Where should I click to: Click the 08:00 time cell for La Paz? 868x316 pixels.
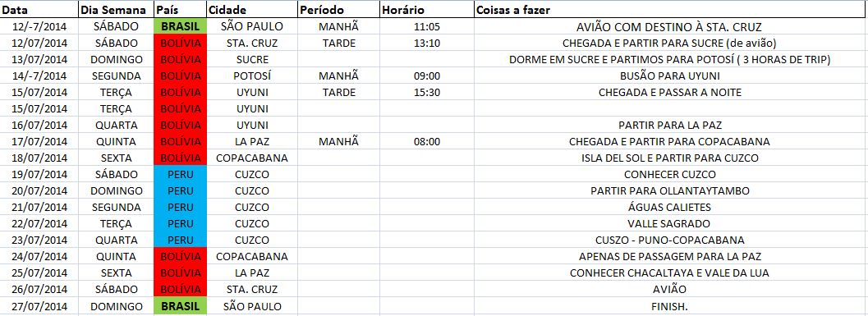tap(427, 141)
